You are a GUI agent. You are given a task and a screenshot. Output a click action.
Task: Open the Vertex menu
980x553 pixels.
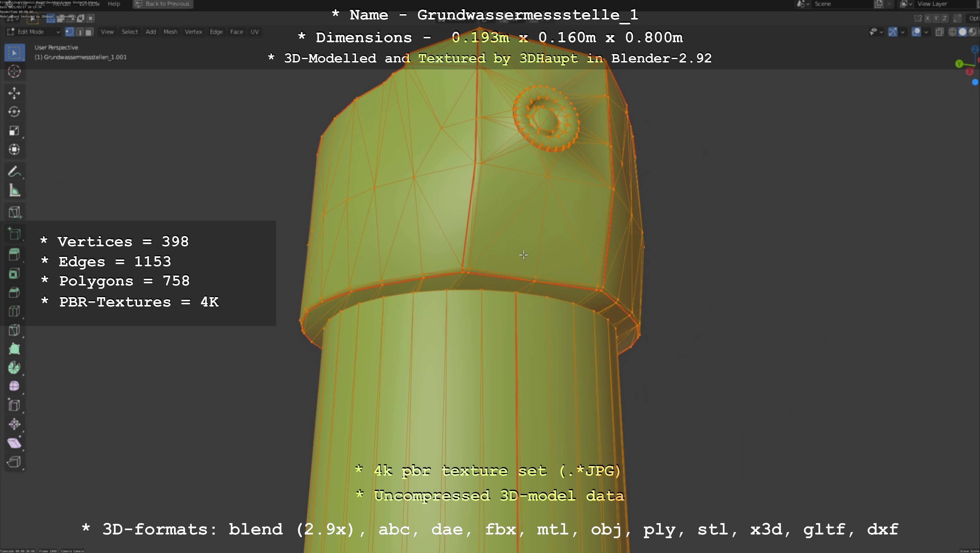[x=193, y=32]
